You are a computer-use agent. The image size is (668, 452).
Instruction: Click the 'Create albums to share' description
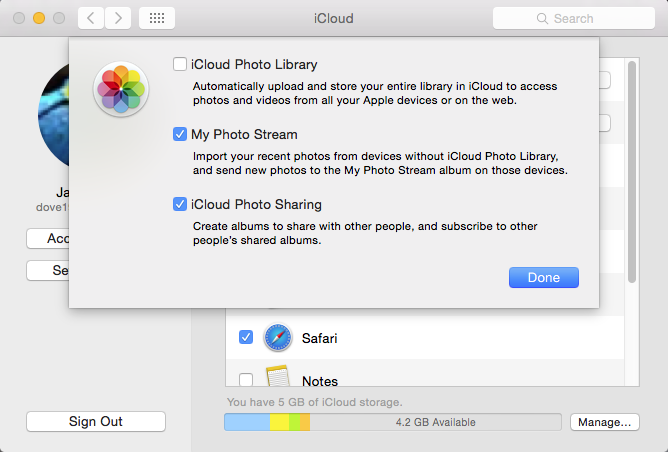tap(365, 233)
